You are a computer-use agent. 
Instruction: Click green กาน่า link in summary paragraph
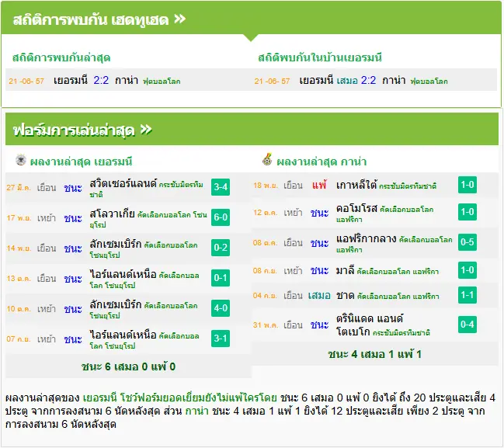coord(197,411)
